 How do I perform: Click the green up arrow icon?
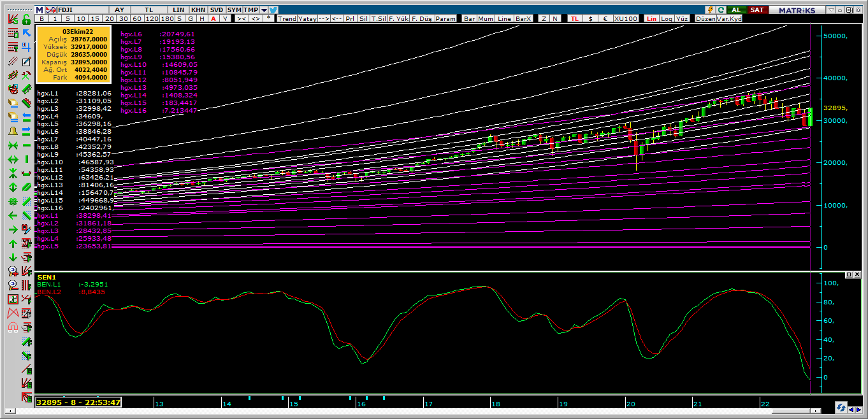coord(13,244)
